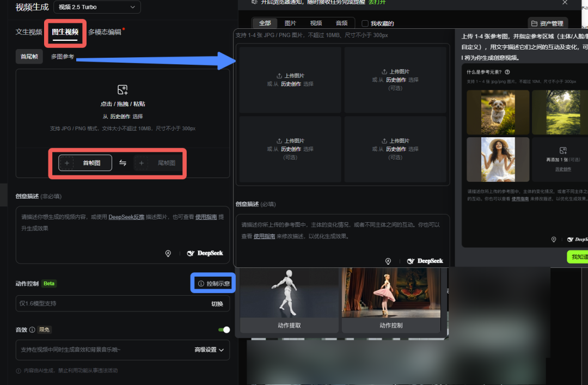588x385 pixels.
Task: Expand the 高级设置 advanced settings
Action: point(210,350)
